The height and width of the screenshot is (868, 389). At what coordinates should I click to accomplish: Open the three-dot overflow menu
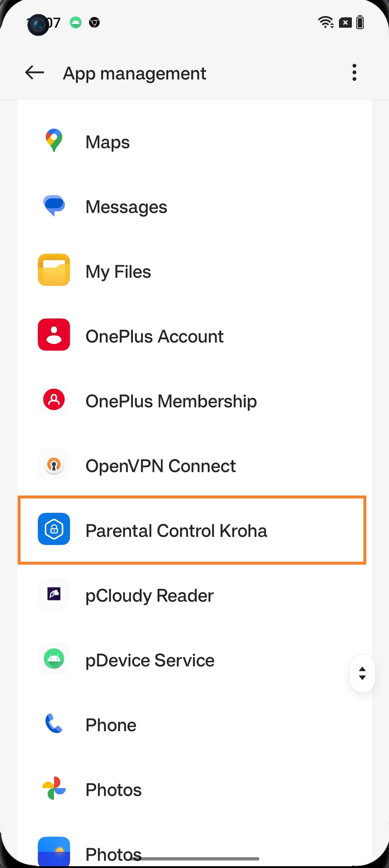(x=354, y=73)
